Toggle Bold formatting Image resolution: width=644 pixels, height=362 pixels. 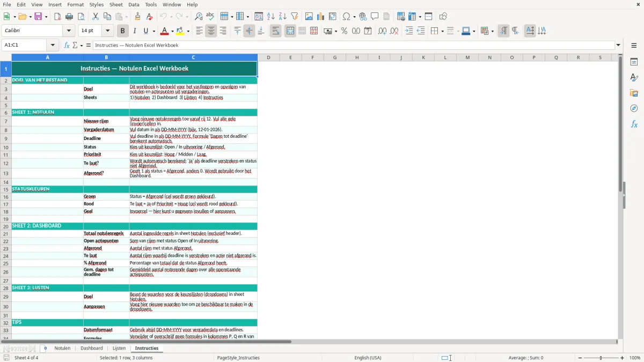pos(122,31)
